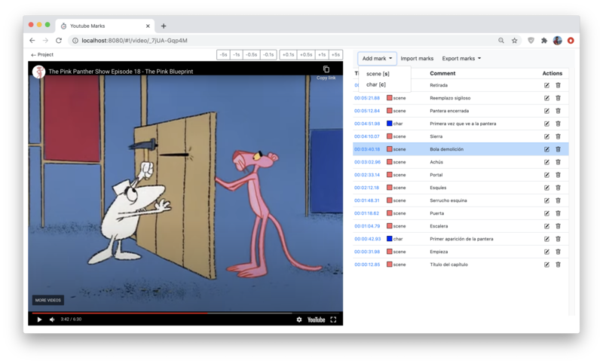
Task: Open the browser profile avatar
Action: (557, 41)
